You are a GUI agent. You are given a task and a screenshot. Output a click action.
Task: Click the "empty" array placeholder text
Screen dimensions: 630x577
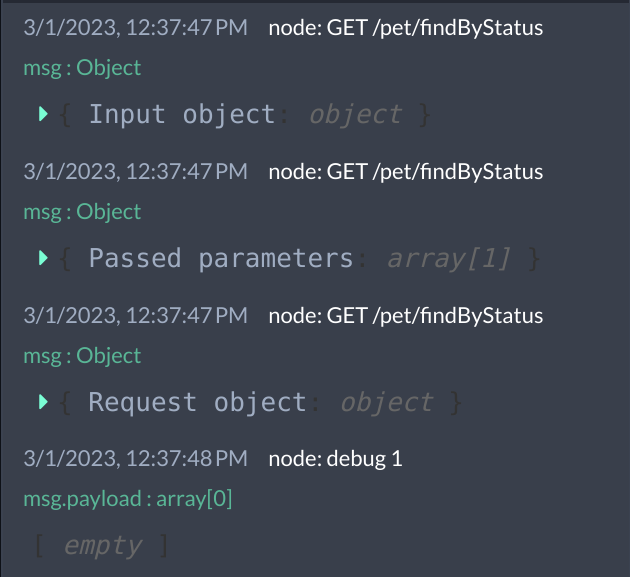[x=103, y=546]
